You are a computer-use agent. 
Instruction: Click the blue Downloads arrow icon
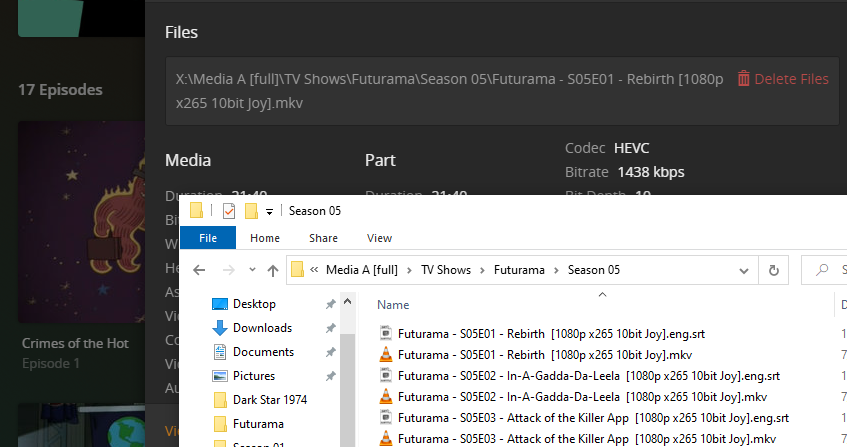click(220, 328)
